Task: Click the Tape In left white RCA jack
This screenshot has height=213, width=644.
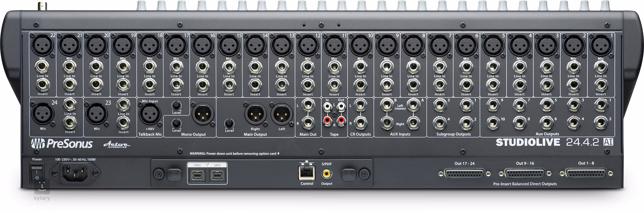Action: 327,108
